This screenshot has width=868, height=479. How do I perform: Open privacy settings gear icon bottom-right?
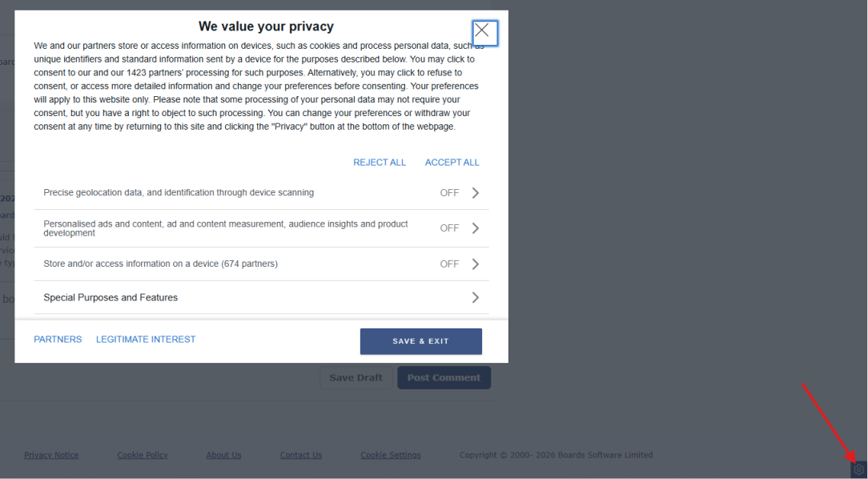point(858,469)
